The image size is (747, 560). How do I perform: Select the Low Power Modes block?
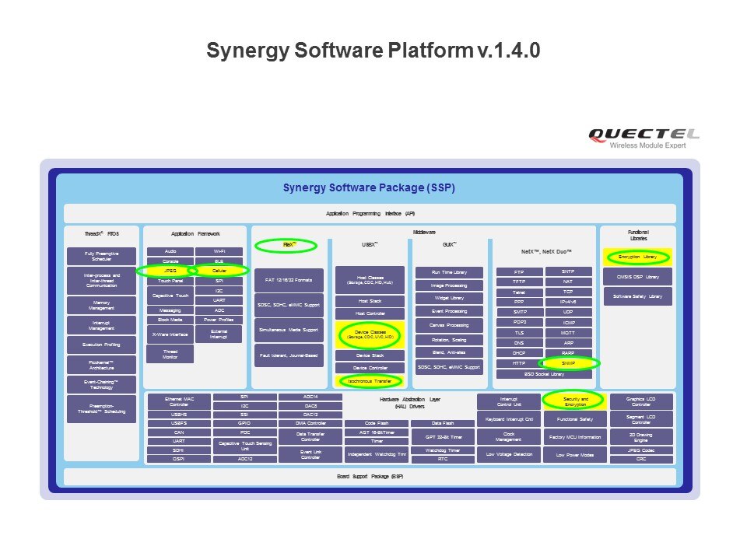(575, 454)
